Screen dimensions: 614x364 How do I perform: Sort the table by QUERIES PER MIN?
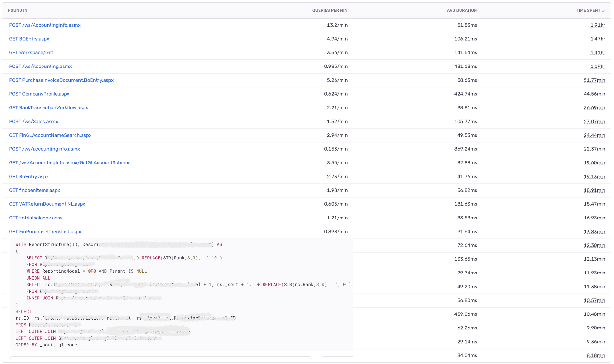(330, 10)
